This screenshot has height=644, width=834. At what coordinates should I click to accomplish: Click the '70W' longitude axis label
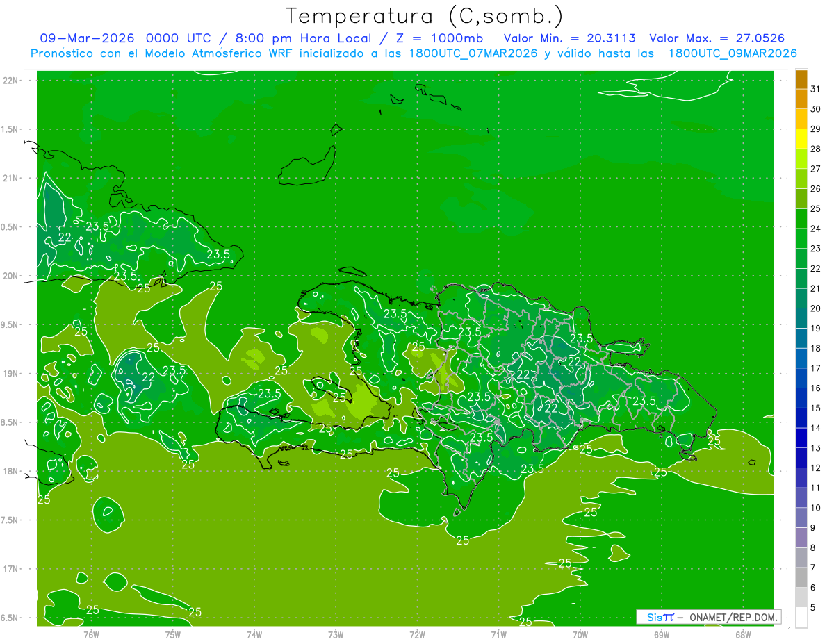[580, 636]
